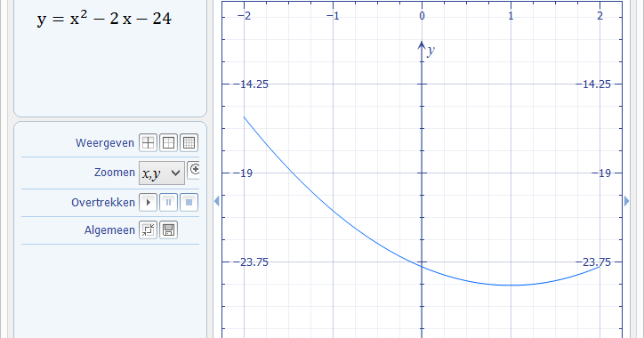Show axes only via first Weergeven icon
644x338 pixels.
coord(148,143)
